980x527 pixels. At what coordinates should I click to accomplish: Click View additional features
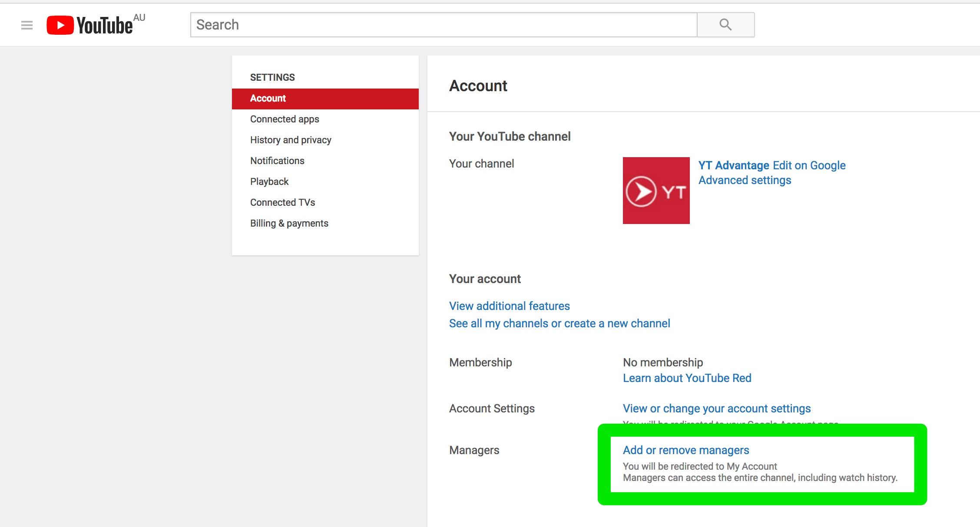click(x=509, y=306)
